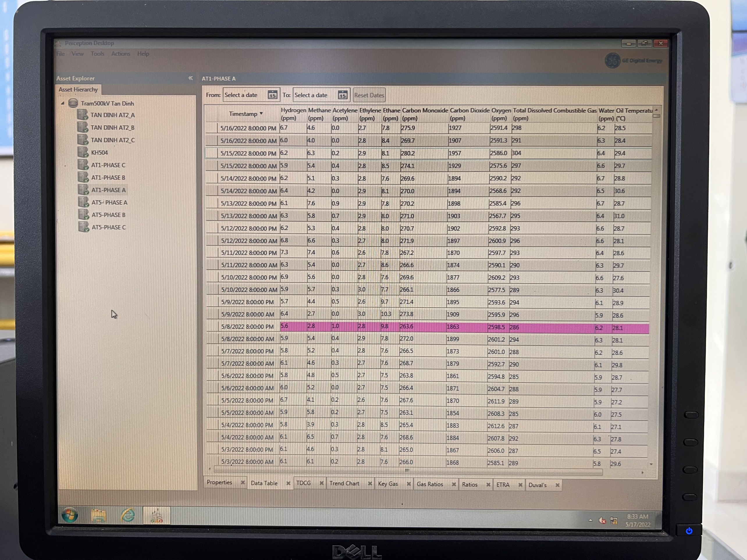Click the AT1-PHASE C asset icon
Image resolution: width=747 pixels, height=560 pixels.
click(x=83, y=165)
